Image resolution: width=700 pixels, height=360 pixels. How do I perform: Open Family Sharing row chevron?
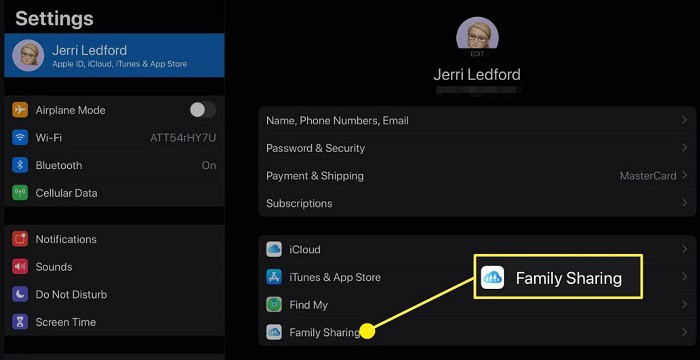[684, 332]
